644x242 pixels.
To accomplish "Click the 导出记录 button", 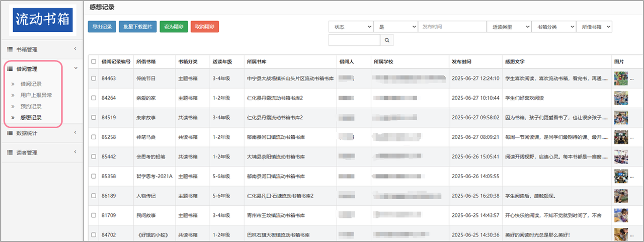I will pyautogui.click(x=102, y=27).
